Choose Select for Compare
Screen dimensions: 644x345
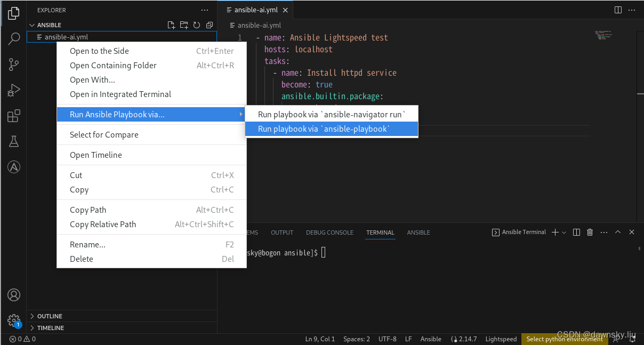coord(152,135)
